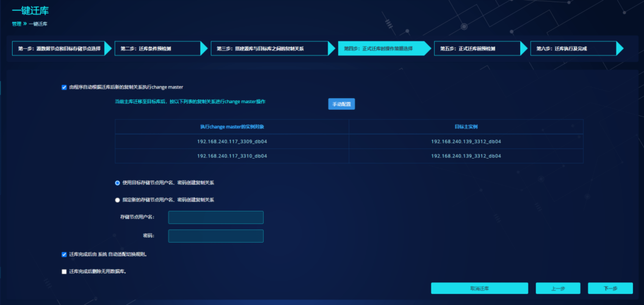This screenshot has height=305, width=644.
Task: Select step one 源数据节点和目标存储节点选择
Action: coord(59,49)
